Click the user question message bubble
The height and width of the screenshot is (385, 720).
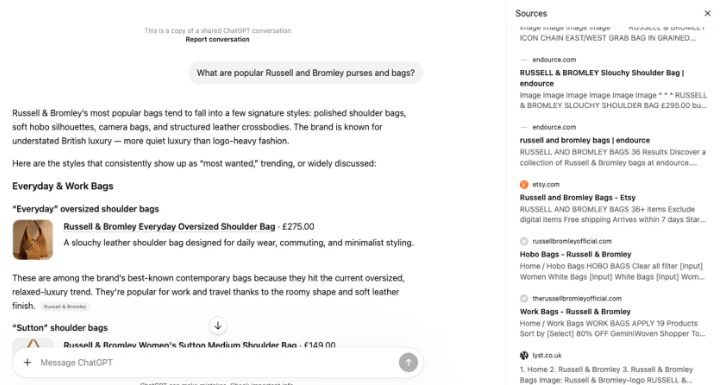coord(305,73)
